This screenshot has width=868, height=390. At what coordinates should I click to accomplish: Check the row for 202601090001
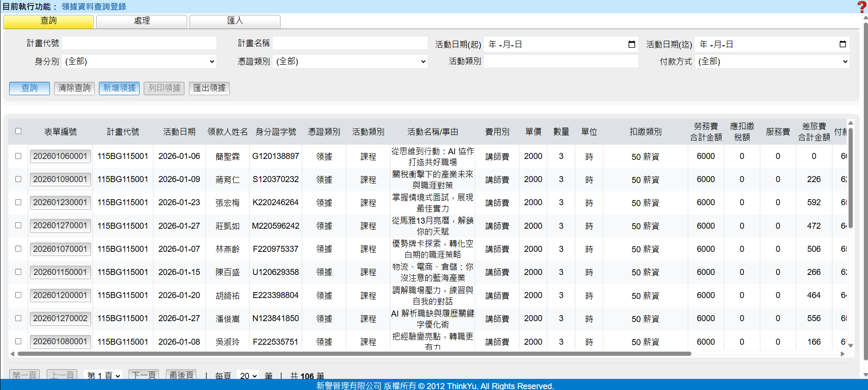coord(18,179)
